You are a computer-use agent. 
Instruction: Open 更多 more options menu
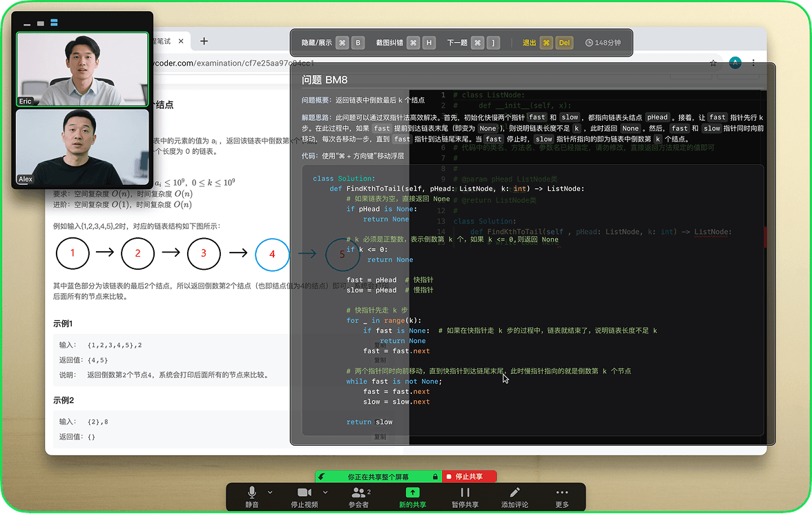pos(562,496)
